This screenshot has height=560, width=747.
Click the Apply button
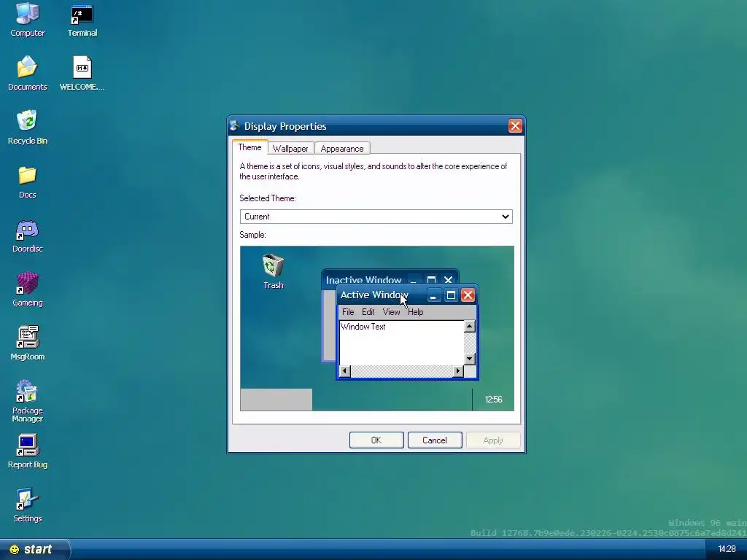[493, 440]
